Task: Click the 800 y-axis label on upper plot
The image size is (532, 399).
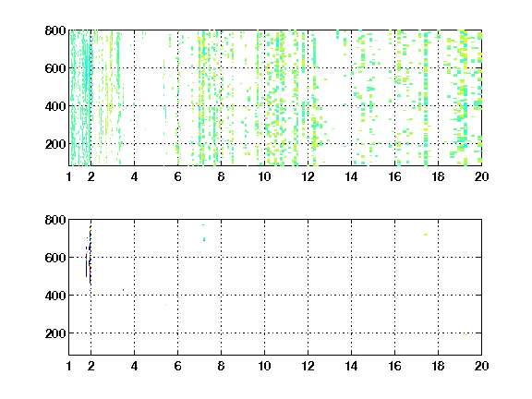Action: [x=55, y=30]
